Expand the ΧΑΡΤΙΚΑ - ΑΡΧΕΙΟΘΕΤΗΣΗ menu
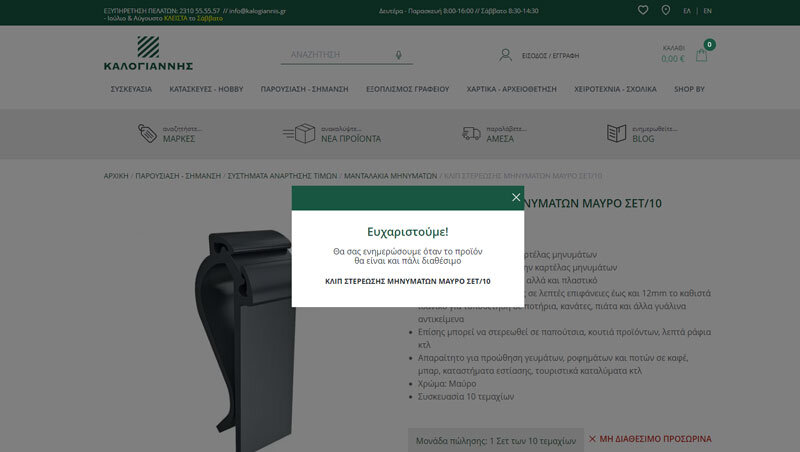 (x=511, y=89)
